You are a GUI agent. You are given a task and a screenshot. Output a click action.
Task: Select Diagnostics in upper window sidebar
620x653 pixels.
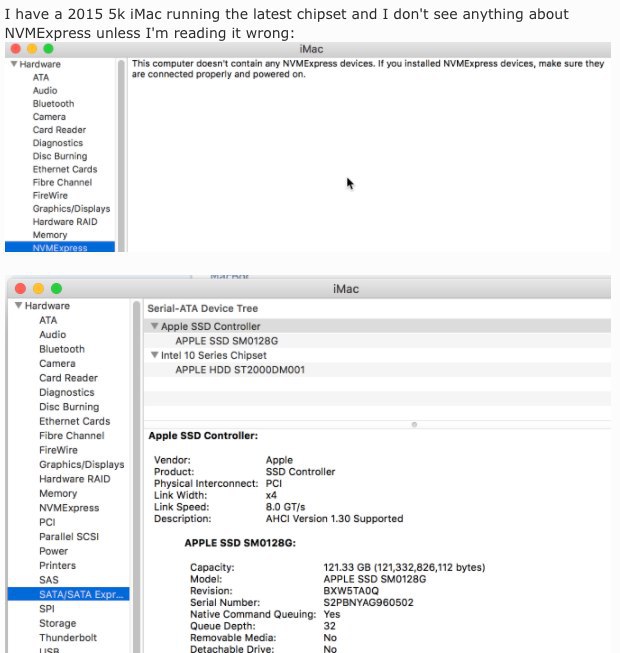pos(58,143)
